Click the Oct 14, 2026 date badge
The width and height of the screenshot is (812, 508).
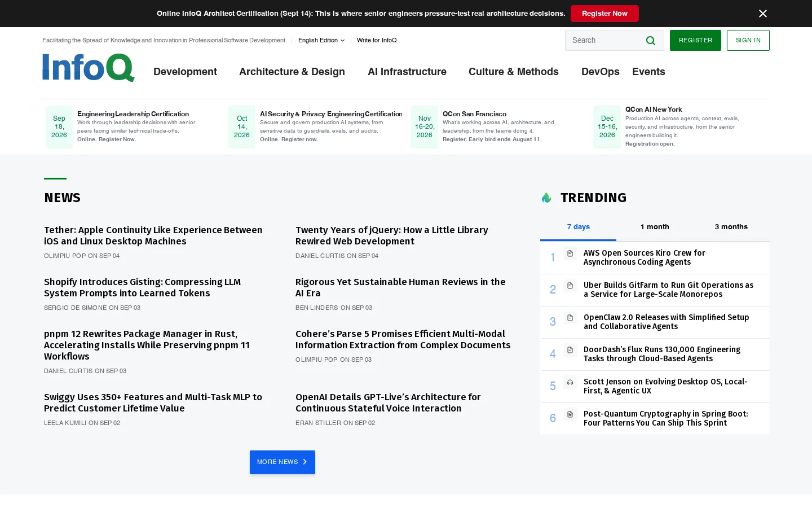[x=242, y=127]
